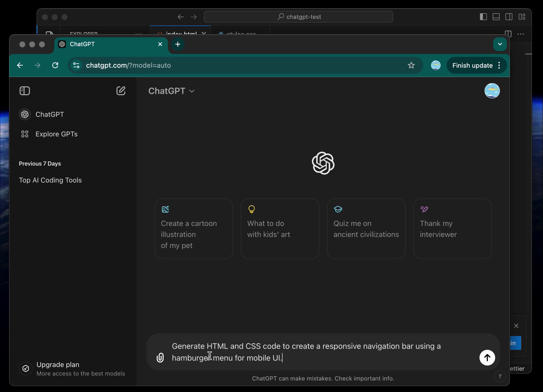This screenshot has height=392, width=543.
Task: Choose Thank my interviewer suggestion
Action: (x=452, y=229)
